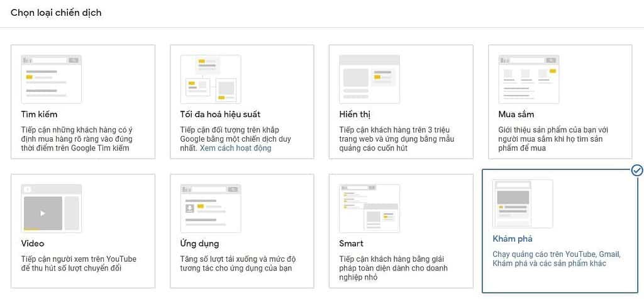
Task: Click the Khám phá title
Action: click(512, 239)
